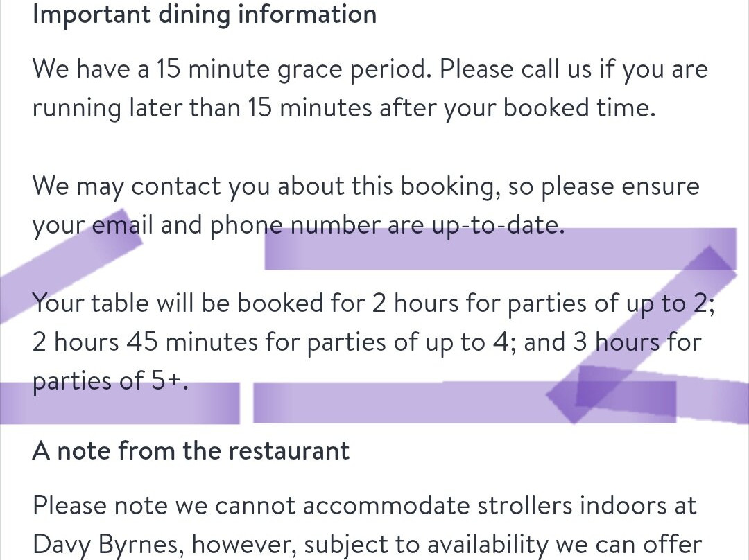This screenshot has width=749, height=560.
Task: Click the purple highlight over "parties of 5+"
Action: pos(119,403)
